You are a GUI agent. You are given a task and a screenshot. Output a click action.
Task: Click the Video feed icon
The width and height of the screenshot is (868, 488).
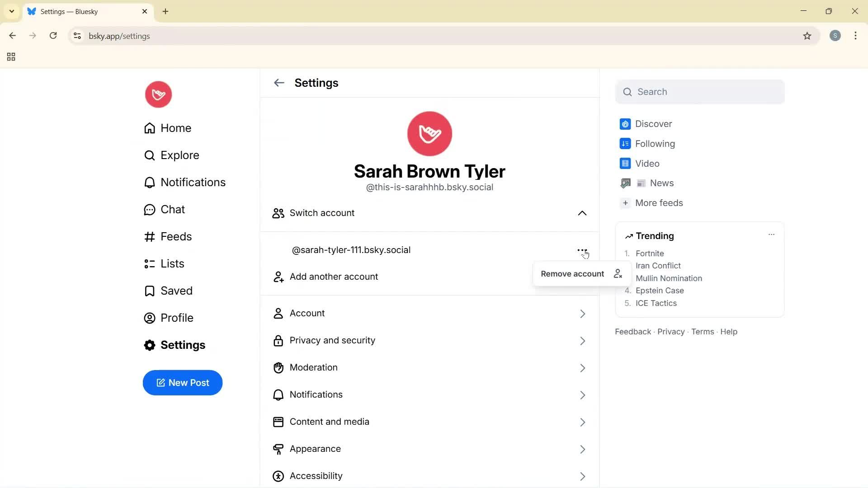(x=625, y=163)
